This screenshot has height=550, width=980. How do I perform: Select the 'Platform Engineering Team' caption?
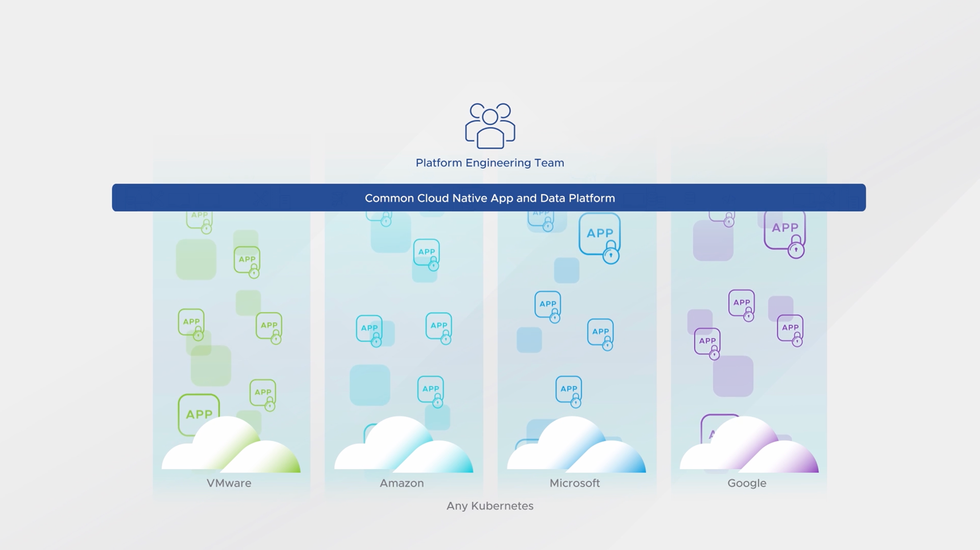(490, 163)
